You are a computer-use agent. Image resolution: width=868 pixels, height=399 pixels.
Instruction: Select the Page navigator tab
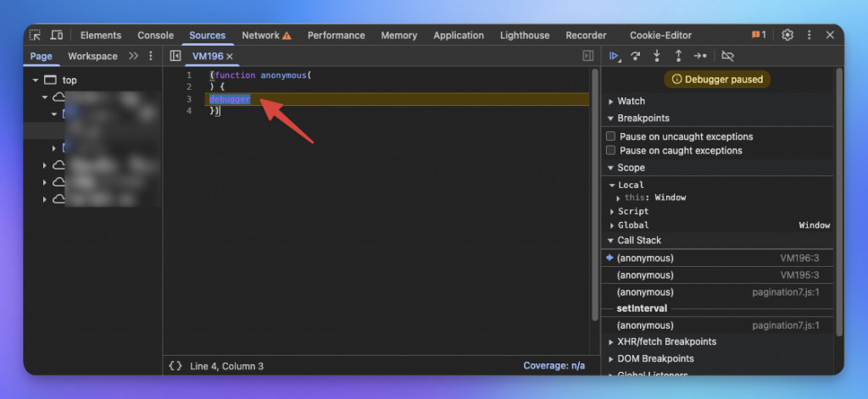click(41, 56)
